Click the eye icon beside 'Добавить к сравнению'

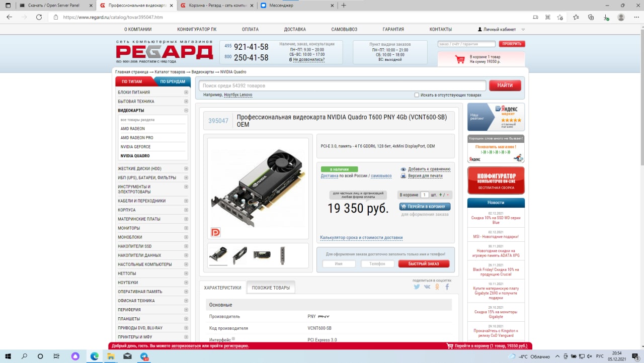pos(404,169)
